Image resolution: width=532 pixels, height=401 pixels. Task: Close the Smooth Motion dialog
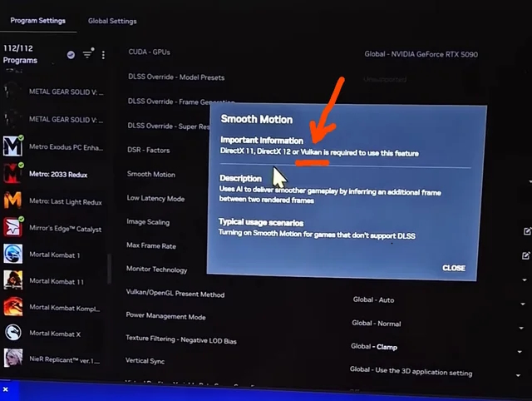pos(454,268)
